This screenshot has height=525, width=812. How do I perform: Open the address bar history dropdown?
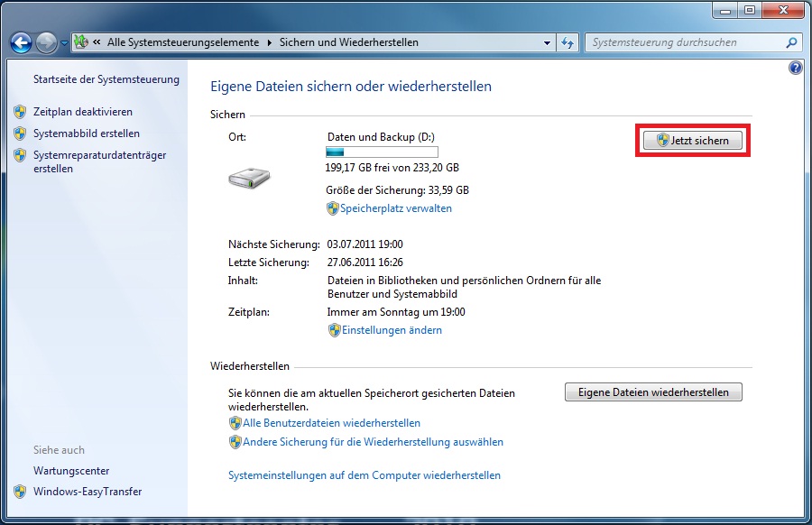(x=547, y=43)
